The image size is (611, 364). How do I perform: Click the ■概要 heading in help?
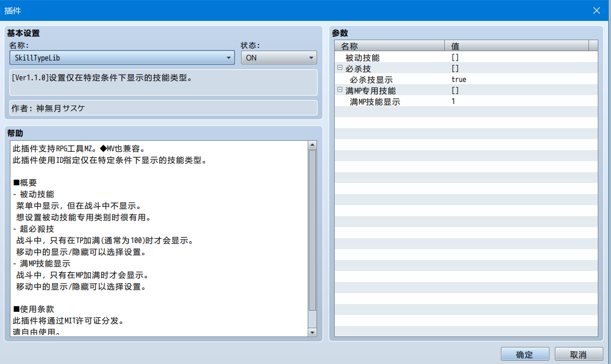[25, 183]
